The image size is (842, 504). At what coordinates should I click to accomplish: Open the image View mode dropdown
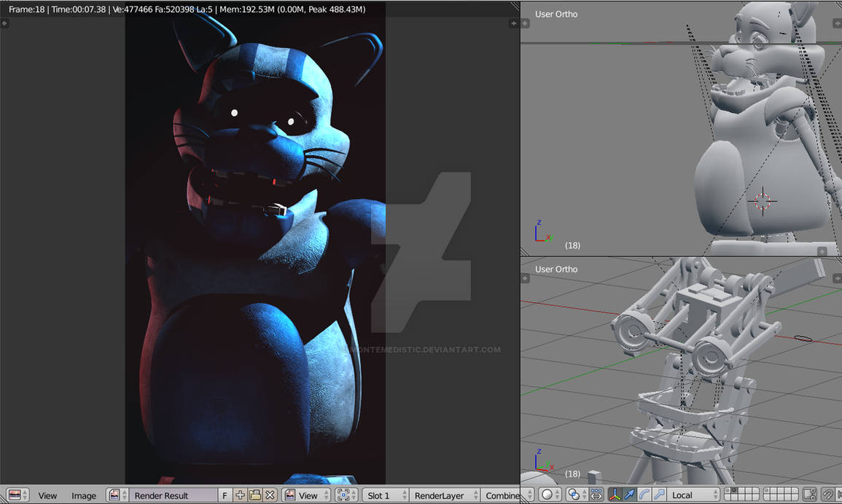305,495
